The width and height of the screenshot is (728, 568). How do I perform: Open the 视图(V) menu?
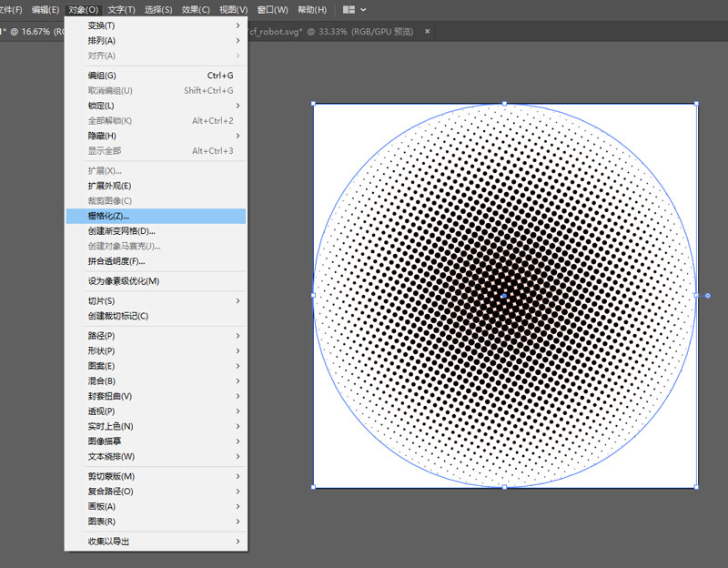coord(233,10)
